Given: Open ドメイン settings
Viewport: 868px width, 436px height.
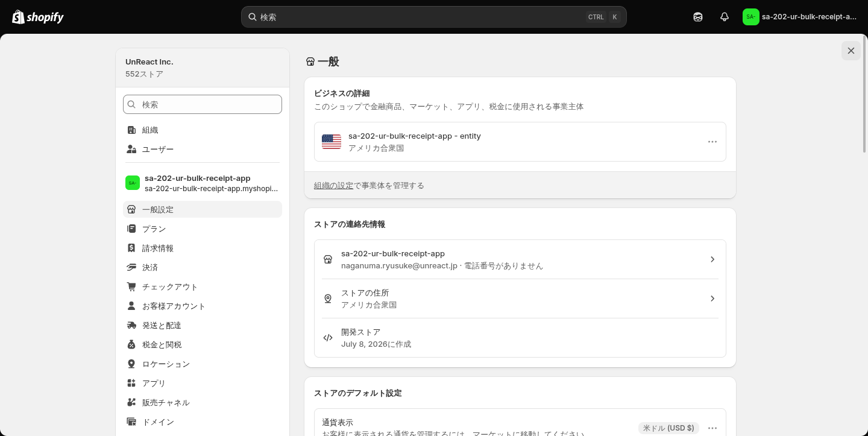Looking at the screenshot, I should coord(203,422).
